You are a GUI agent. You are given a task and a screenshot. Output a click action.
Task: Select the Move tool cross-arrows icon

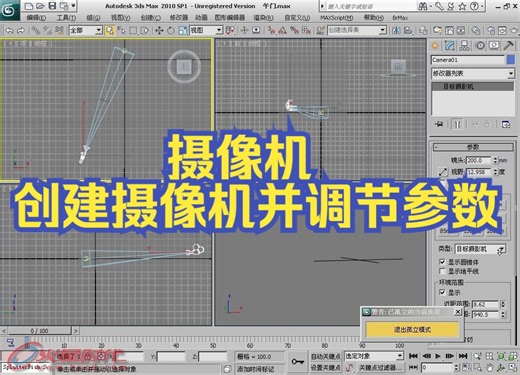click(159, 31)
